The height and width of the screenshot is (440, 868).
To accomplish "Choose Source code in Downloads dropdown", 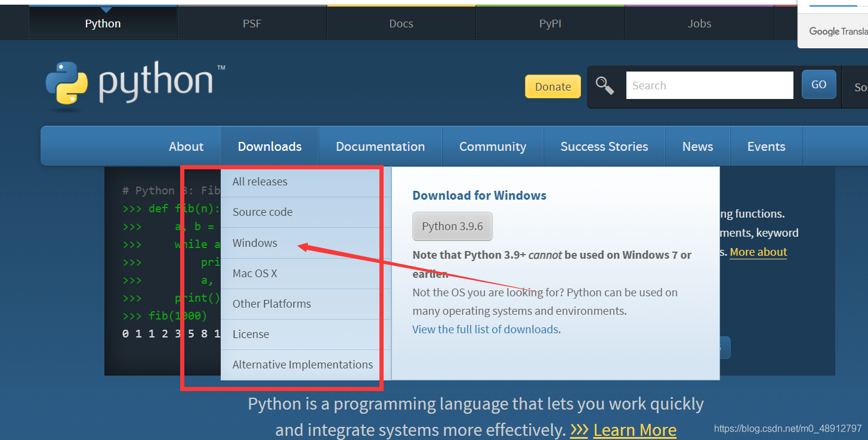I will pos(306,212).
